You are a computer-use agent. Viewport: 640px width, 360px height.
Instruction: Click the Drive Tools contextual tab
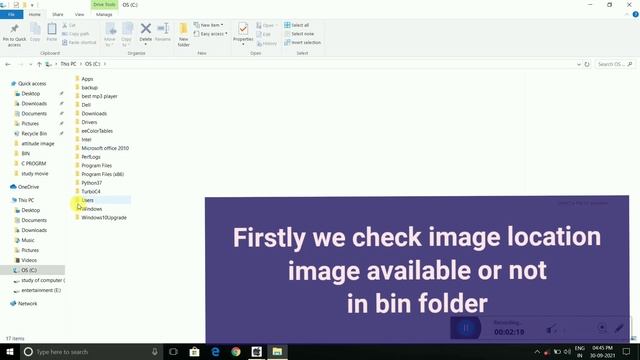104,4
